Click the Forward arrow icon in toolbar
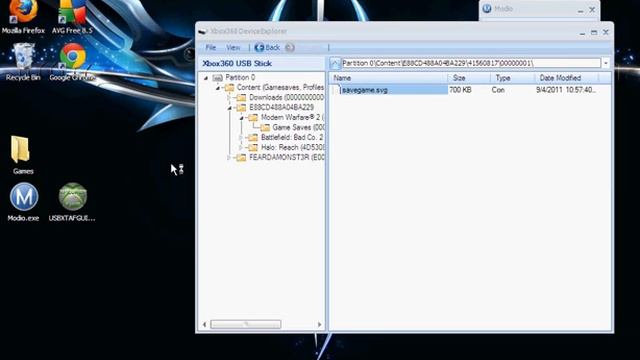 click(289, 48)
